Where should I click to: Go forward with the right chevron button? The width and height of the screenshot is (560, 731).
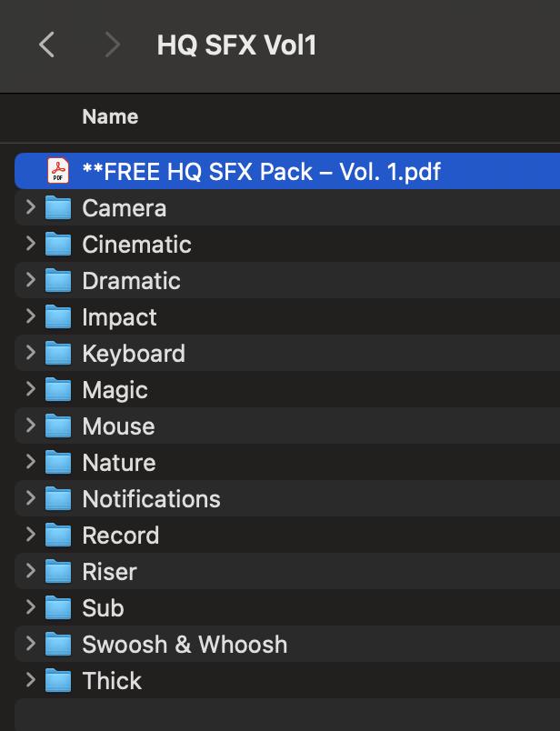(x=113, y=45)
